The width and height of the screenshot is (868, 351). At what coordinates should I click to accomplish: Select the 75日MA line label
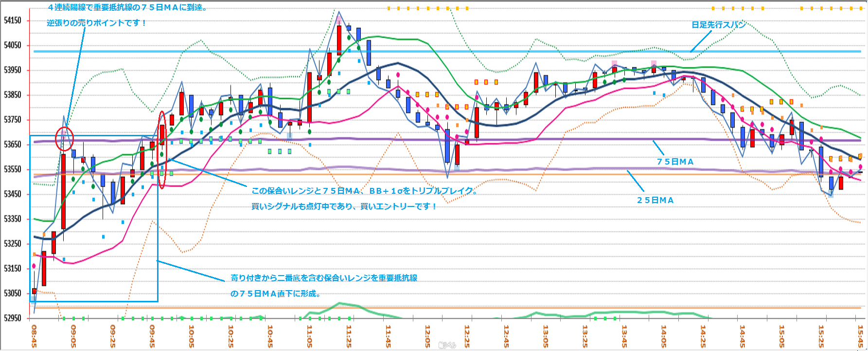(x=675, y=162)
